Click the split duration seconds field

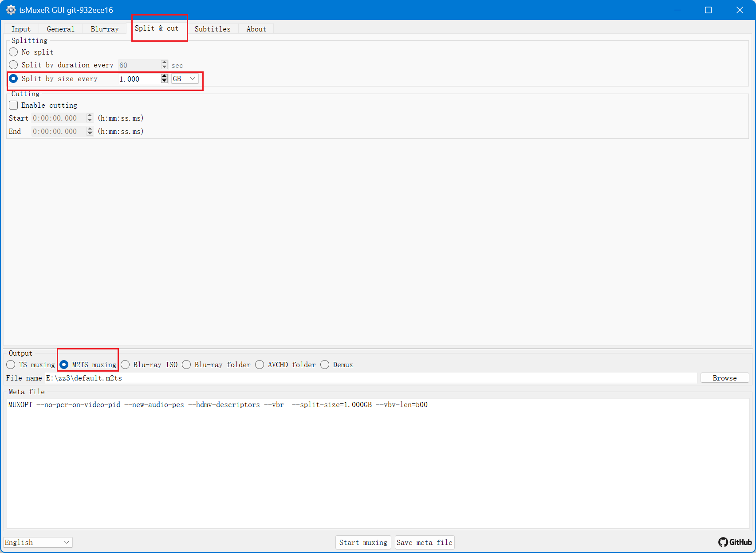139,65
